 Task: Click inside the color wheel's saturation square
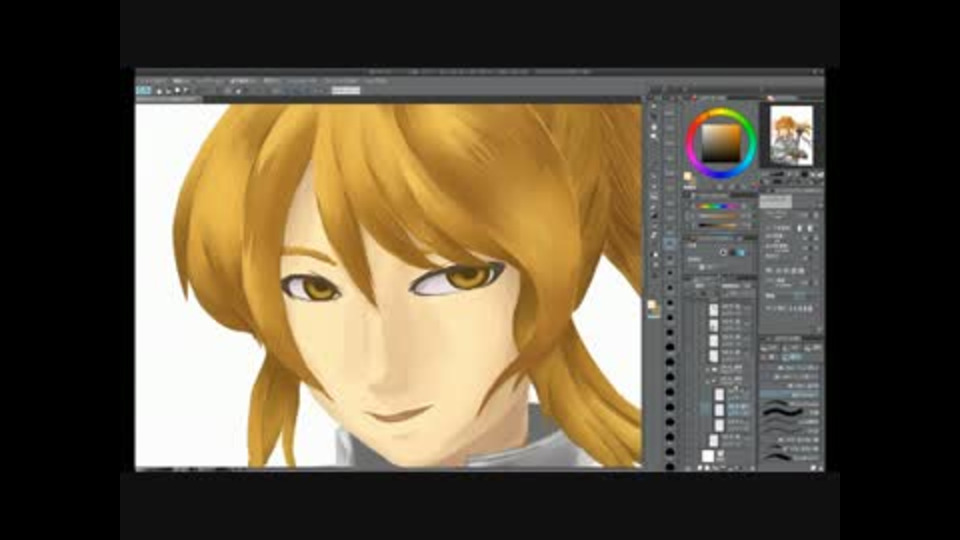721,143
